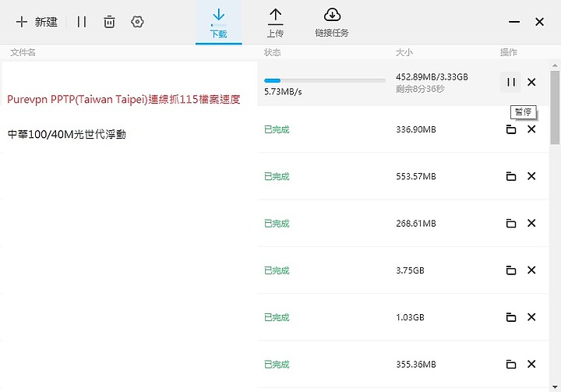The image size is (561, 392).
Task: Click the 5.73MB/s speed text
Action: point(283,92)
